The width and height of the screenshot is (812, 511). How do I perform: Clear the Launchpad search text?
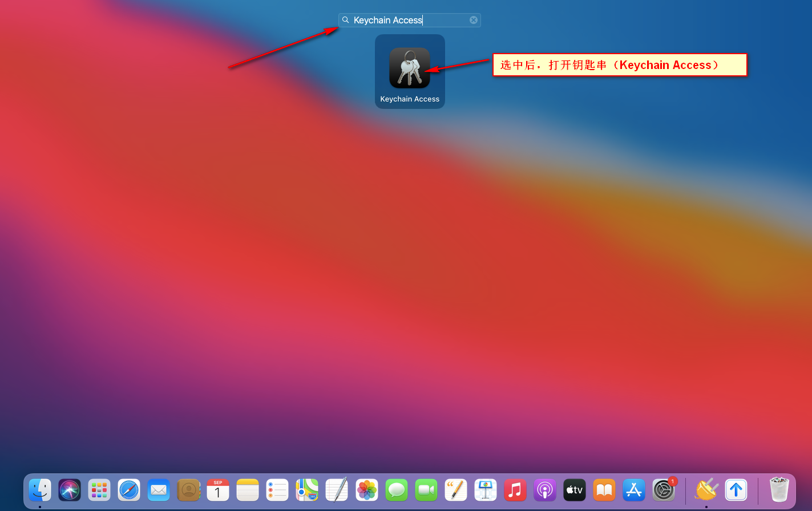474,20
